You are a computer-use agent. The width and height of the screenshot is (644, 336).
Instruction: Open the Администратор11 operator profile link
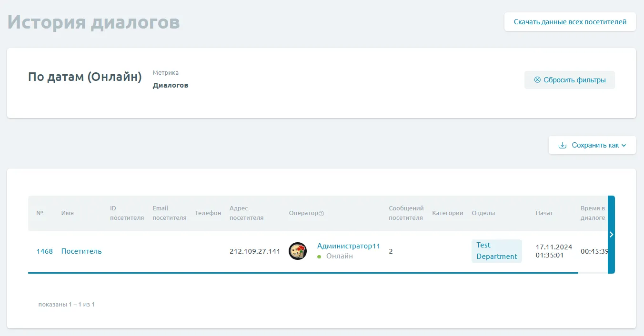[x=348, y=246]
